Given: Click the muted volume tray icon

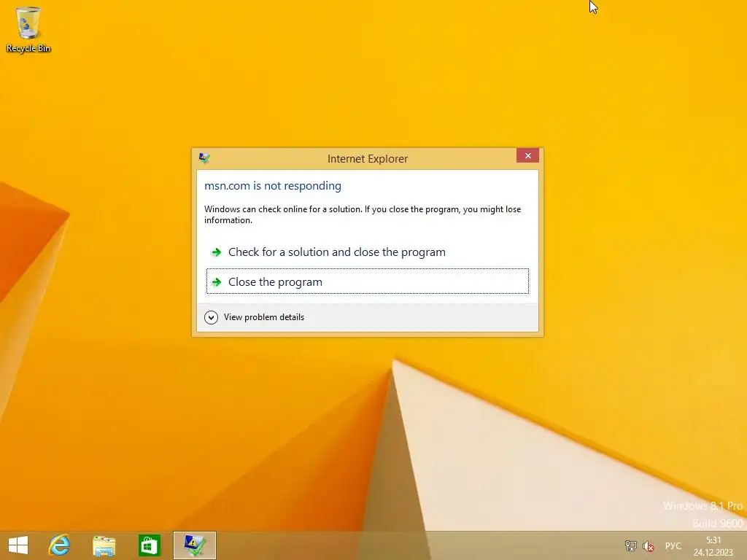Looking at the screenshot, I should (x=649, y=546).
